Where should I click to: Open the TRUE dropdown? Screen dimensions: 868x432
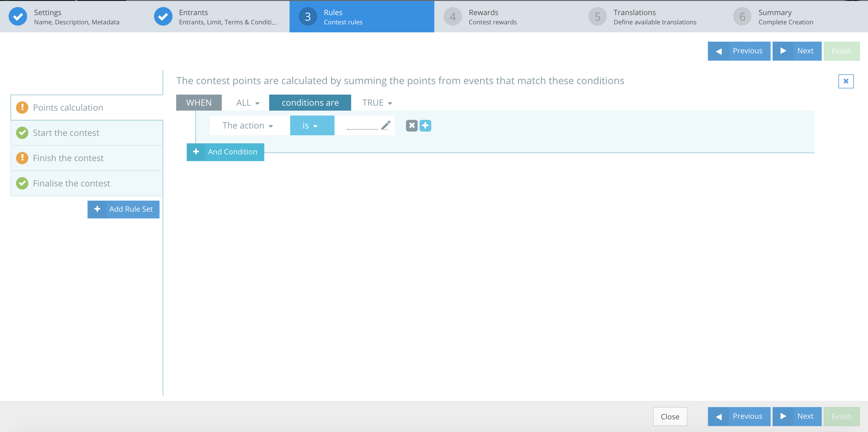tap(377, 103)
